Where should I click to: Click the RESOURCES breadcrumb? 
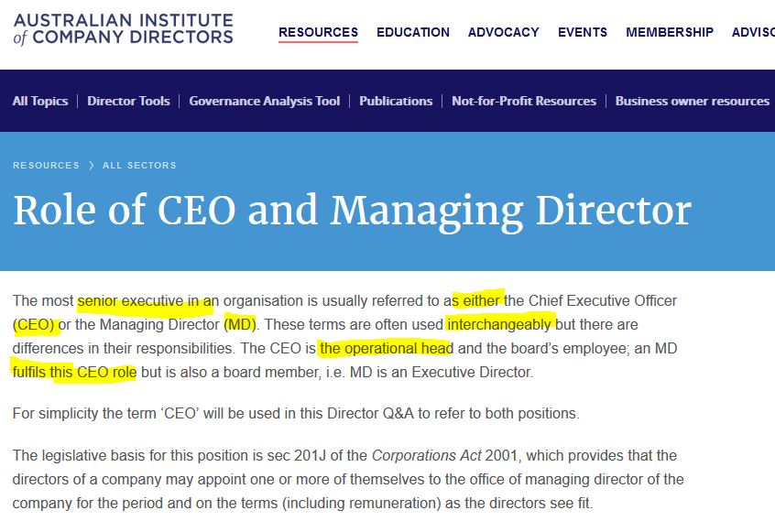pyautogui.click(x=46, y=166)
